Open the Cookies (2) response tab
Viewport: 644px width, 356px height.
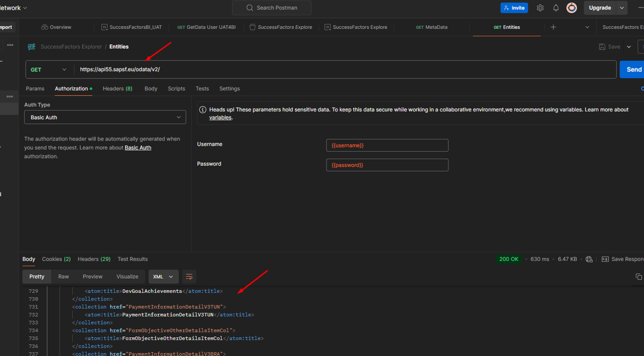(56, 259)
